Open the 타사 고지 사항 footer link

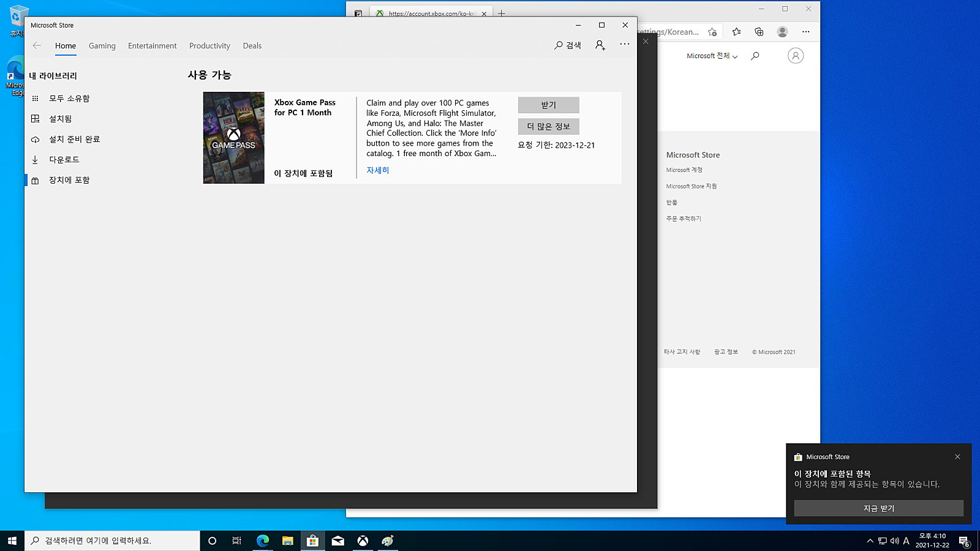[682, 352]
